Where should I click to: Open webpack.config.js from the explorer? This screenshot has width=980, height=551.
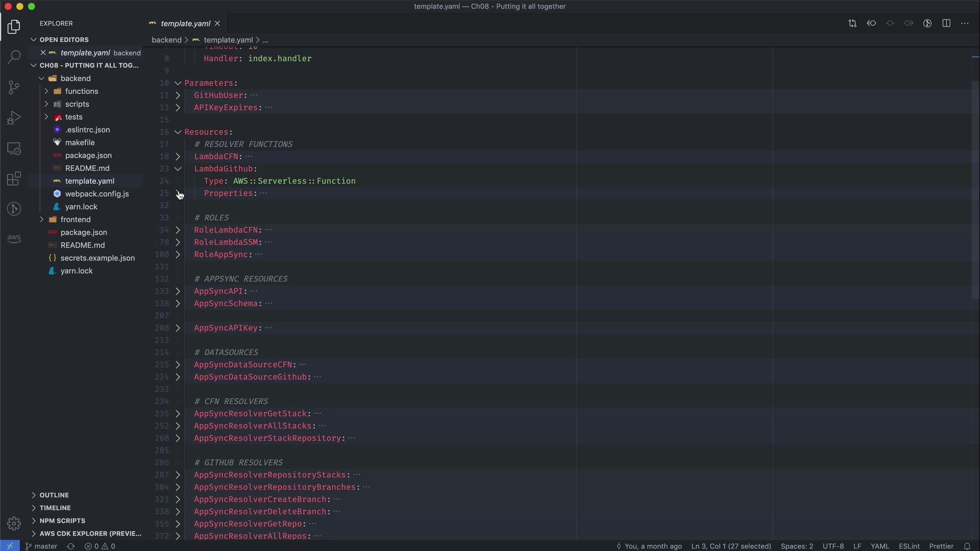pyautogui.click(x=96, y=194)
